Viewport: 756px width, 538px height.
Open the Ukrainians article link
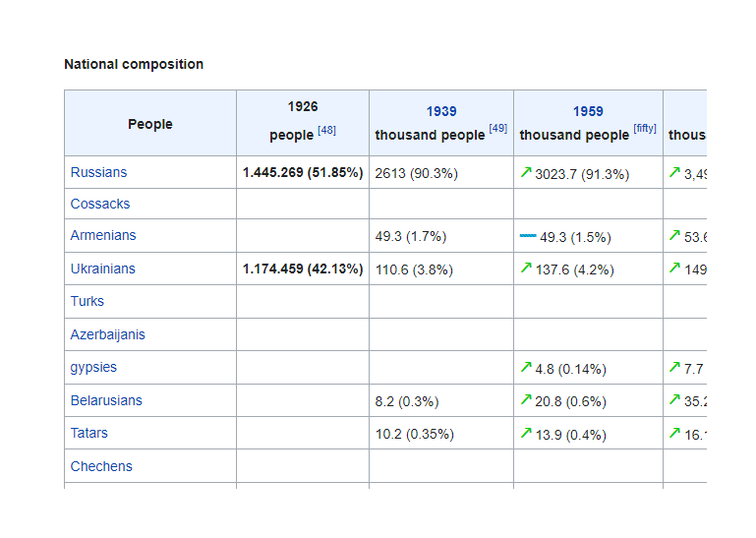[x=103, y=269]
